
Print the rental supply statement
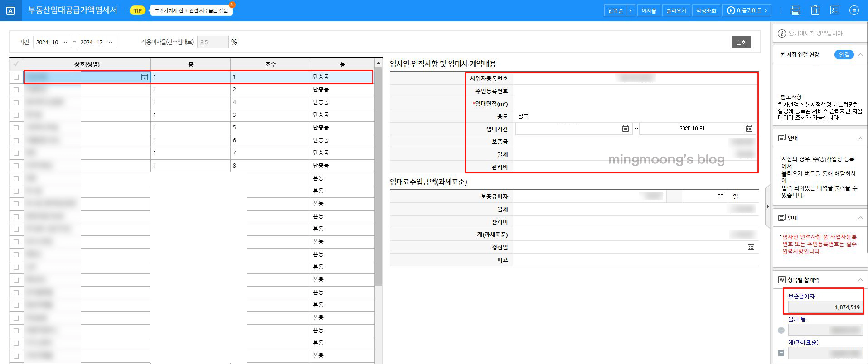pyautogui.click(x=795, y=10)
